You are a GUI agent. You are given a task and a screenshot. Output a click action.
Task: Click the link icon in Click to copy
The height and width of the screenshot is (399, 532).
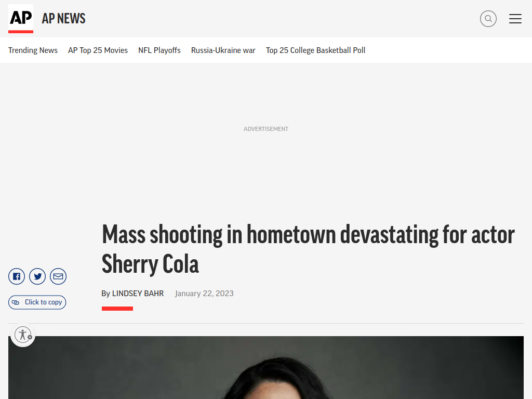coord(16,302)
